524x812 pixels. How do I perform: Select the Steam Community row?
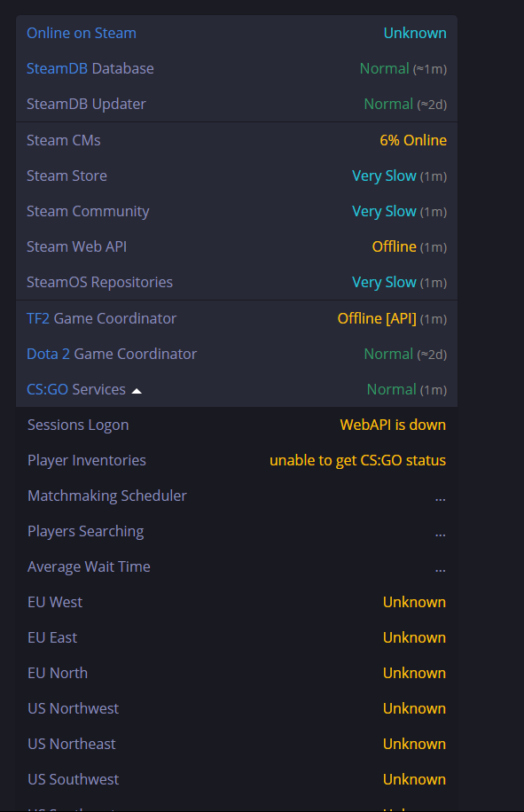[237, 211]
